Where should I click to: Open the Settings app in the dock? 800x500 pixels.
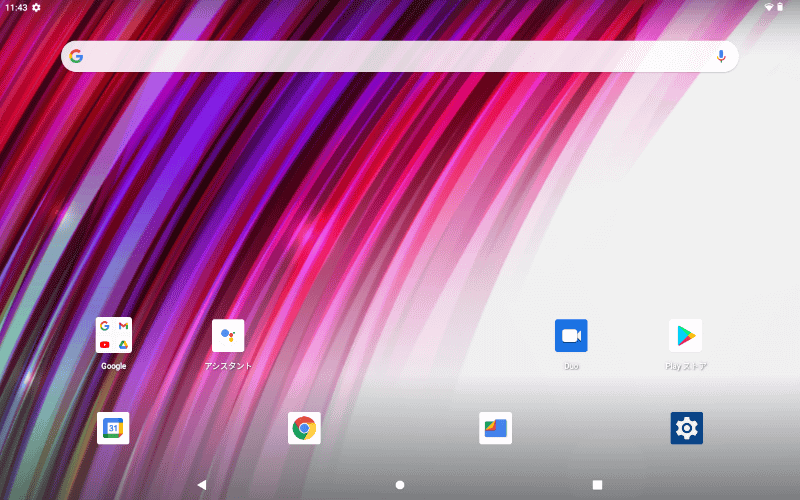coord(687,428)
